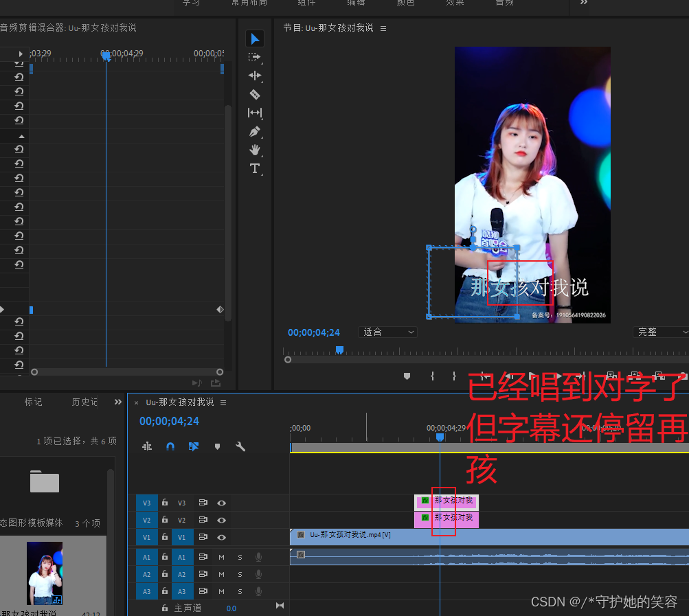Image resolution: width=689 pixels, height=616 pixels.
Task: Select the Track Select Forward tool
Action: [x=254, y=57]
